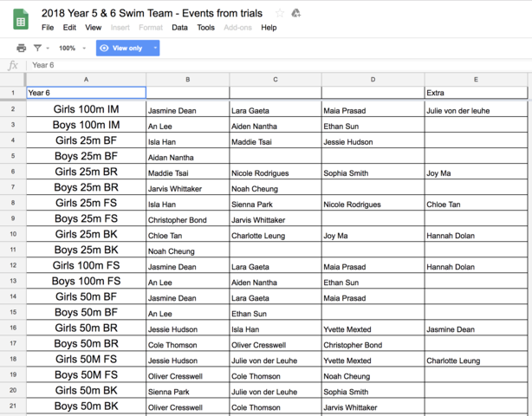The image size is (532, 416).
Task: Select the Girls 25m BR cell
Action: [x=86, y=172]
